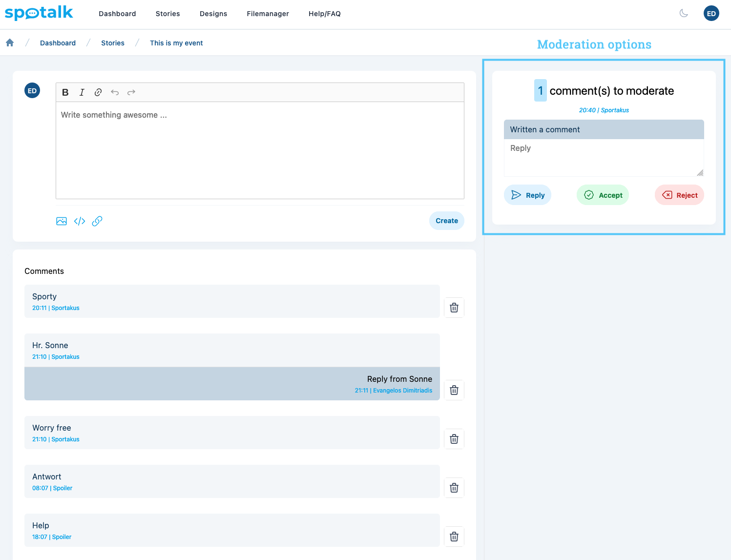Image resolution: width=731 pixels, height=560 pixels.
Task: Accept the pending comment
Action: [603, 195]
